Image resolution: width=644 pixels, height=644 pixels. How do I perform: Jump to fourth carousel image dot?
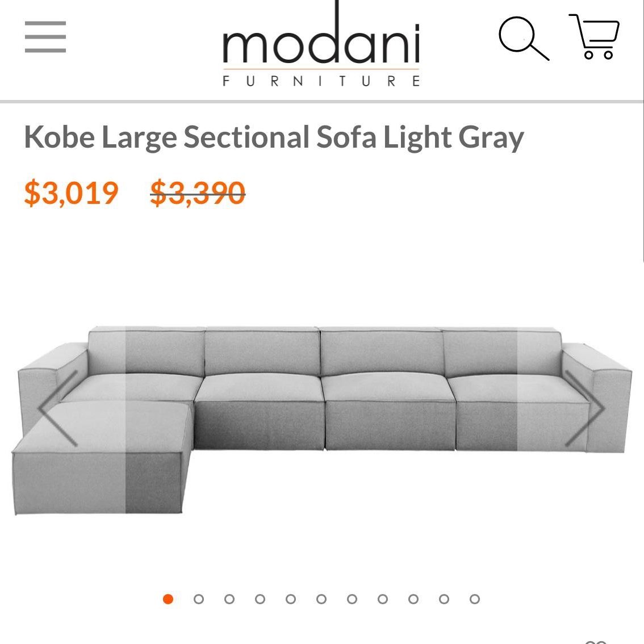[x=260, y=599]
